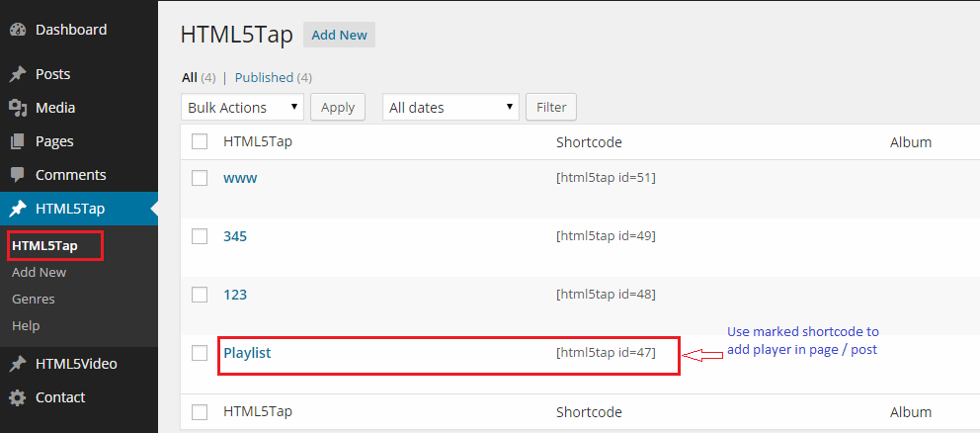Open the Playlist item link
The height and width of the screenshot is (433, 980).
click(248, 353)
